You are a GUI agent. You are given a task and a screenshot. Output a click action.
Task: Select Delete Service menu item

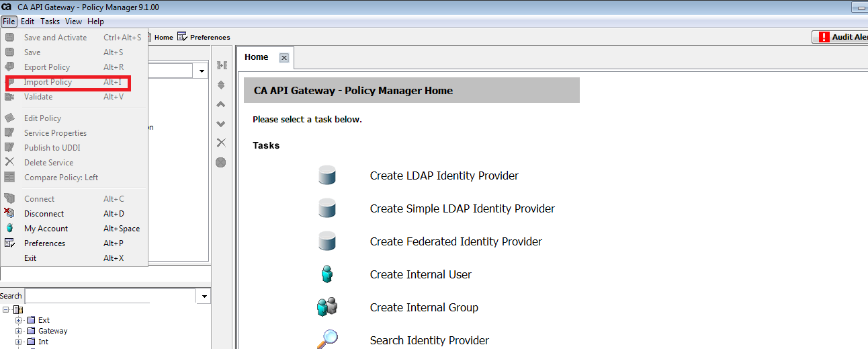coord(74,163)
